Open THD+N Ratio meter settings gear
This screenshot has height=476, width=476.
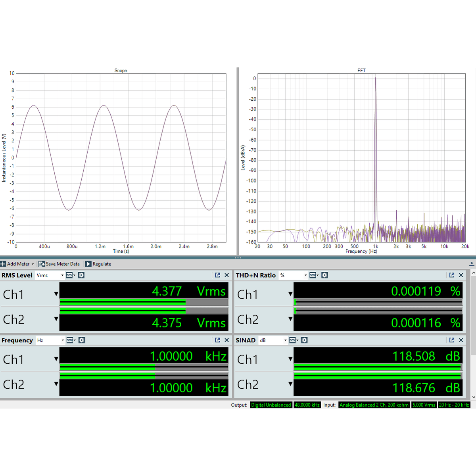tap(324, 275)
